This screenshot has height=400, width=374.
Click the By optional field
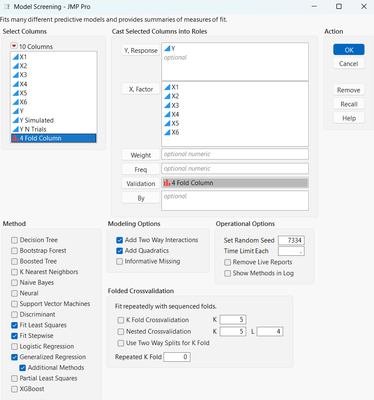click(235, 201)
